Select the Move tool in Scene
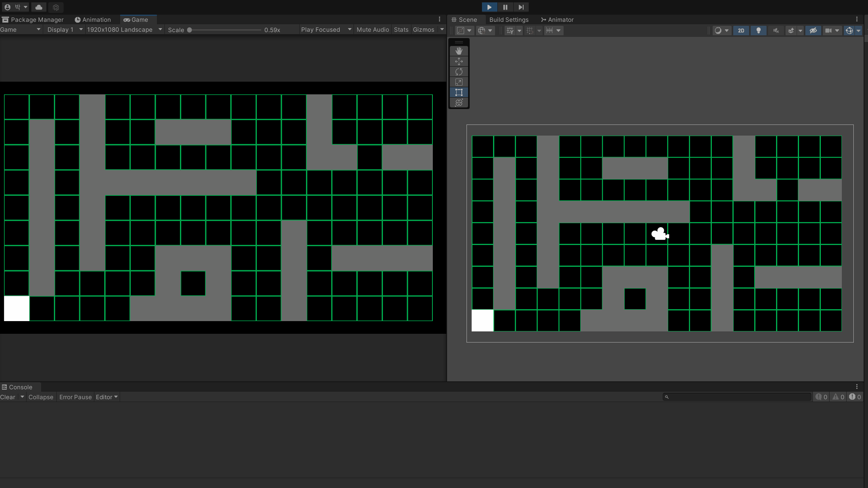Screen dimensions: 868x488 [459, 61]
